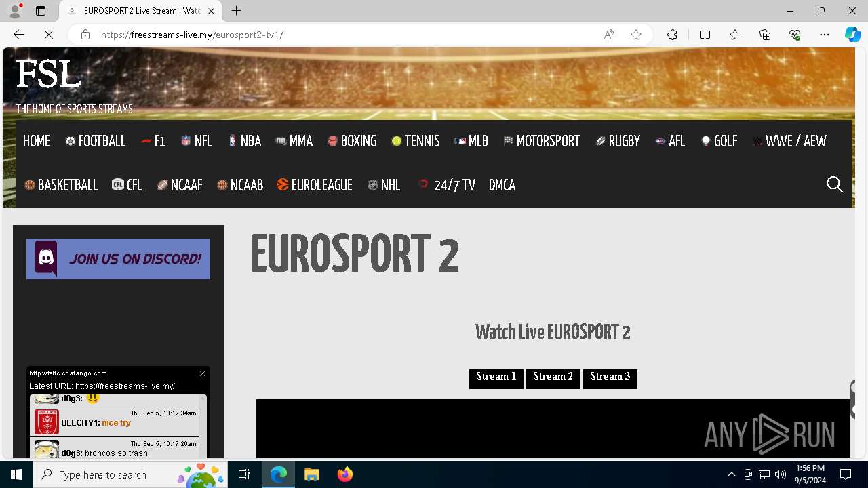Open the NCAAB streams menu
The width and height of the screenshot is (868, 488).
240,185
